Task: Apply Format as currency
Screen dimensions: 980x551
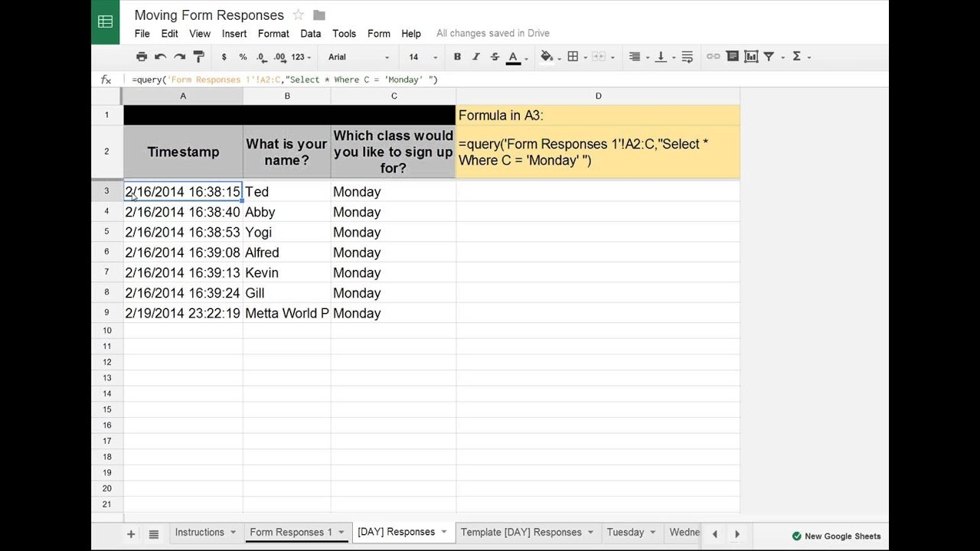Action: tap(223, 57)
